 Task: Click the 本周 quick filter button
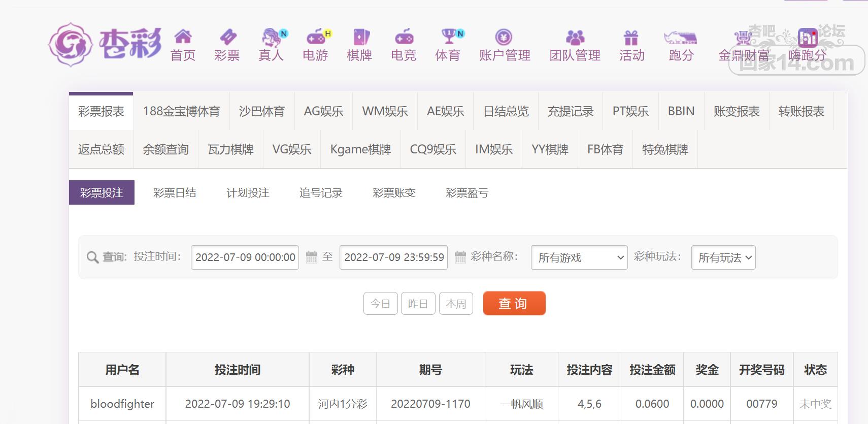[x=456, y=304]
